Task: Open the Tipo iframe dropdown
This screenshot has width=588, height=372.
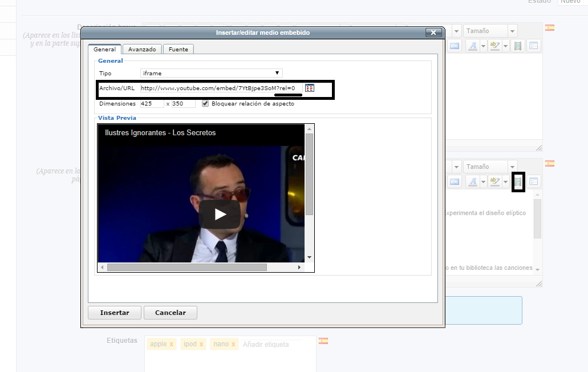Action: [x=212, y=73]
